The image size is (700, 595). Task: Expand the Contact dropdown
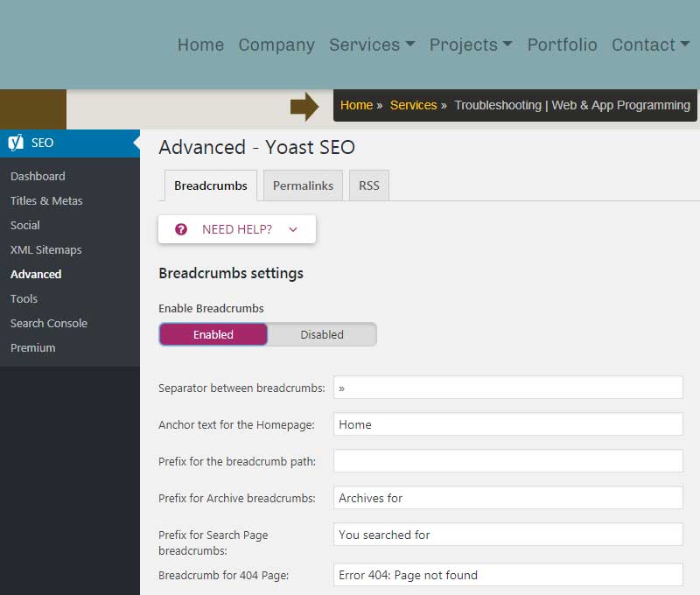point(651,45)
